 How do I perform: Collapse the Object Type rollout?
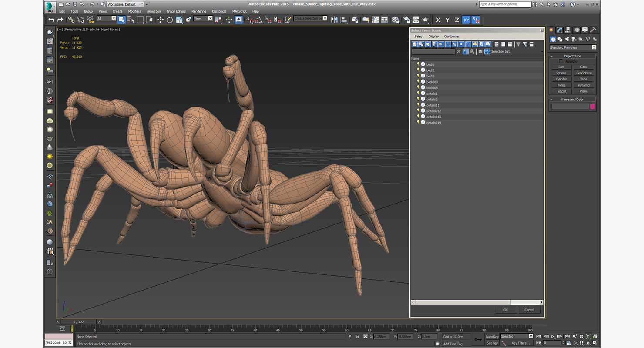(x=573, y=56)
